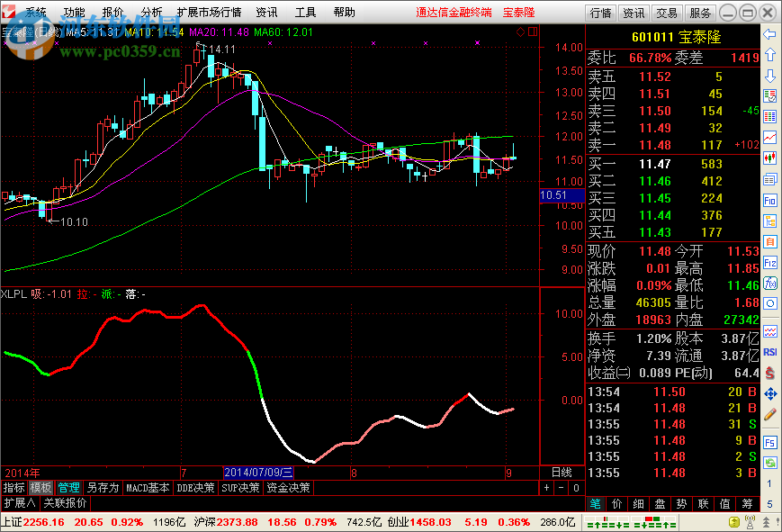Image resolution: width=782 pixels, height=532 pixels.
Task: Click the F12 trading icon
Action: [x=769, y=263]
